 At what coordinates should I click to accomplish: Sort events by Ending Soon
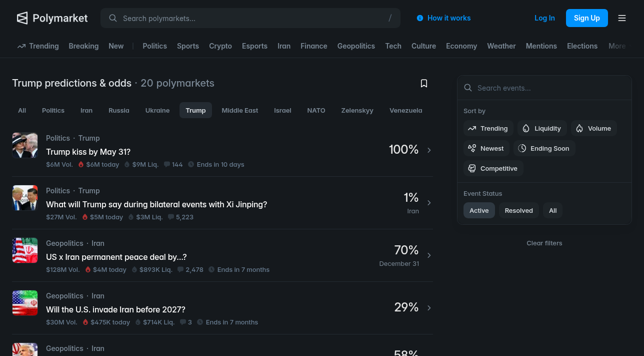tap(544, 148)
